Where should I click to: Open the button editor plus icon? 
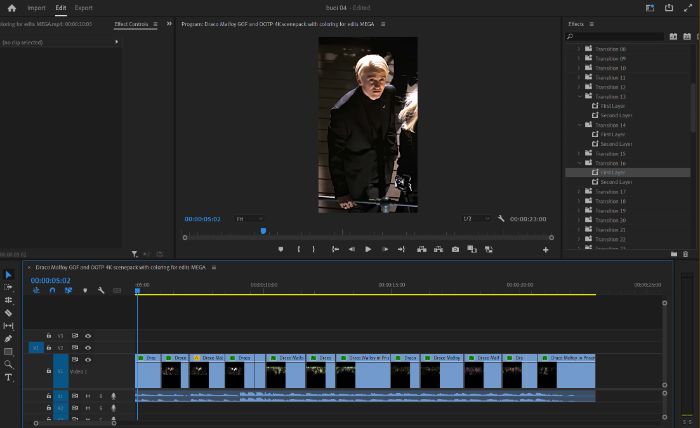[546, 250]
